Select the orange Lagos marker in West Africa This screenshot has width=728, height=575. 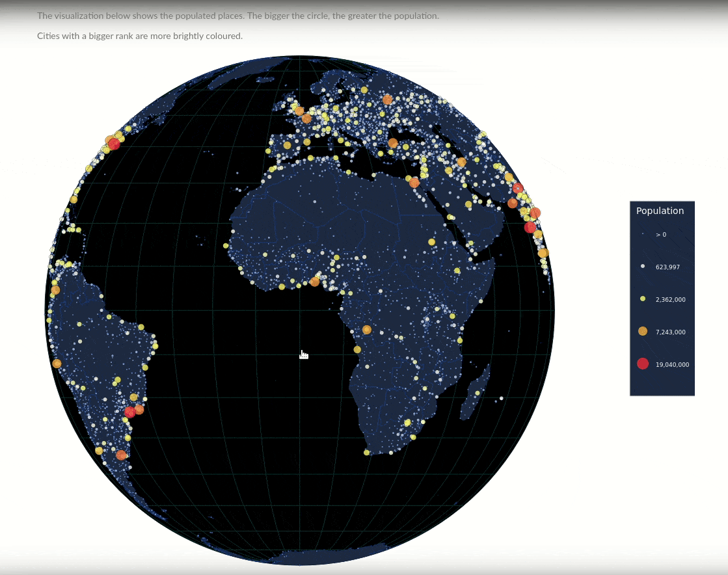point(315,282)
